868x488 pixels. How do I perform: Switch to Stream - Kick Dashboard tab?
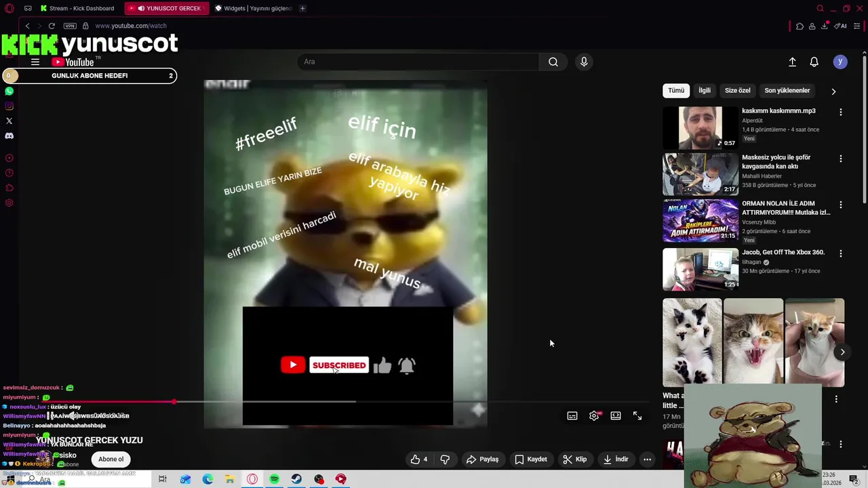pyautogui.click(x=77, y=8)
